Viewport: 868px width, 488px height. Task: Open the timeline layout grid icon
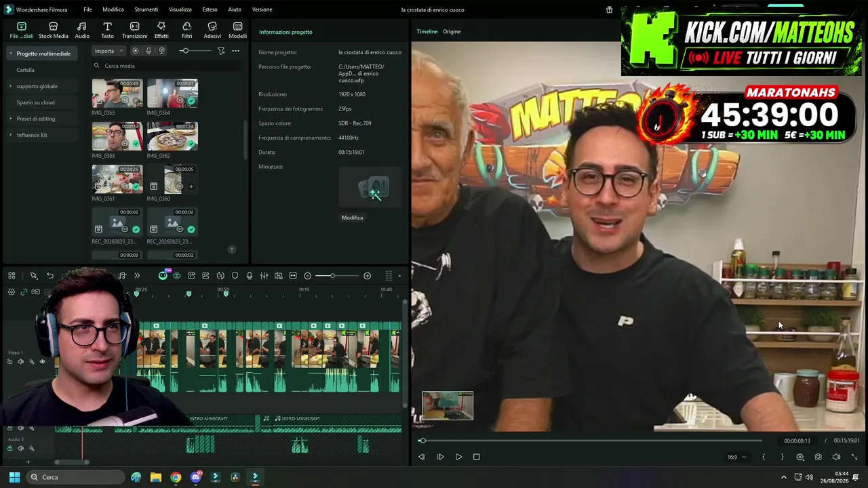pos(12,276)
